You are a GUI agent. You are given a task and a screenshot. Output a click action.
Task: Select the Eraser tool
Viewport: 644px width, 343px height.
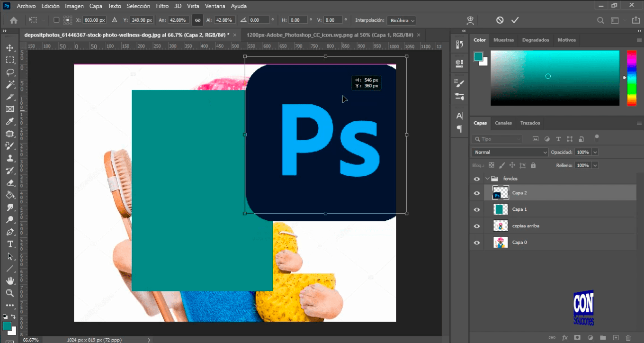point(9,183)
